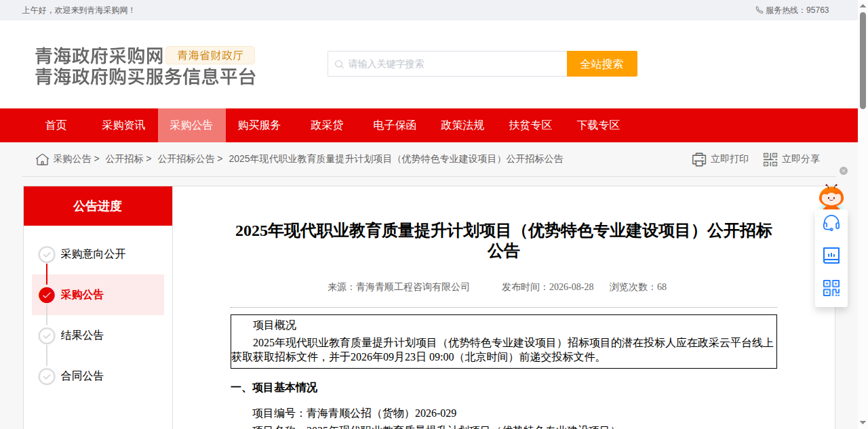Click the QR share icon for 立即分享

coord(770,159)
